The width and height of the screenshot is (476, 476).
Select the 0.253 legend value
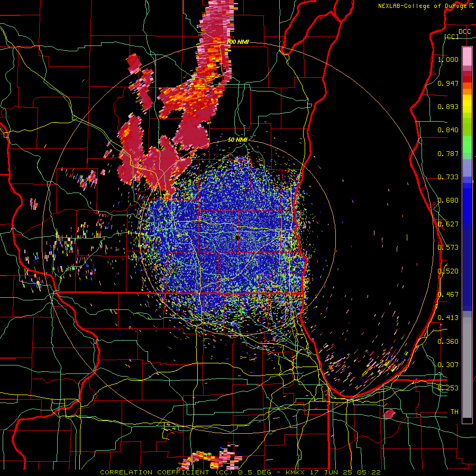point(448,388)
